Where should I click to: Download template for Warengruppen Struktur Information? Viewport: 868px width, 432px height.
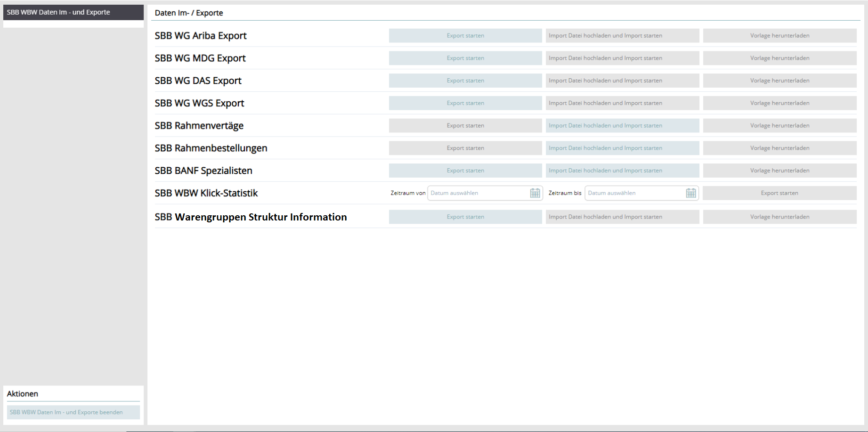tap(779, 217)
